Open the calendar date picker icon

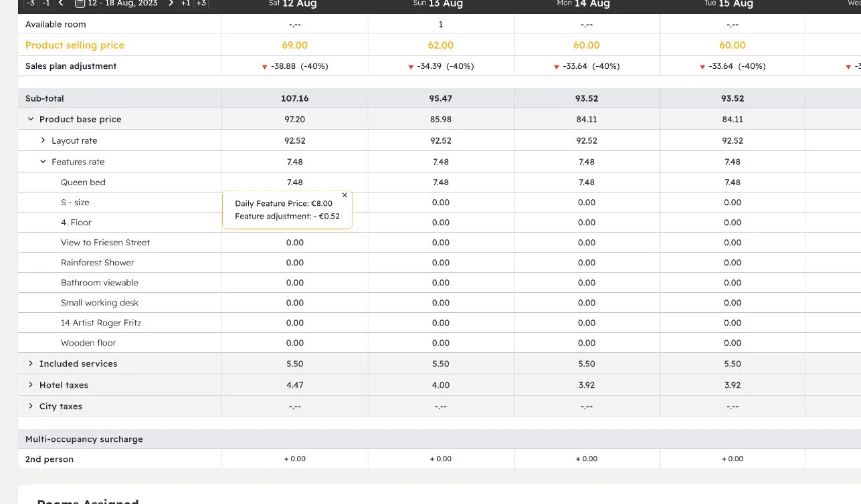(x=80, y=3)
